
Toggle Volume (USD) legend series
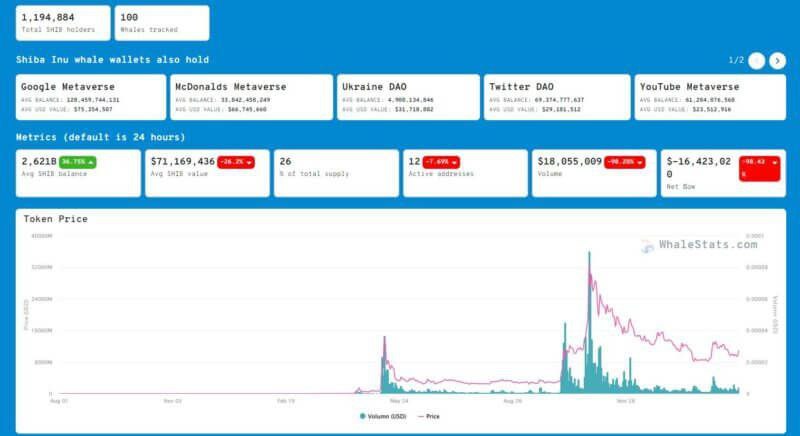click(383, 416)
